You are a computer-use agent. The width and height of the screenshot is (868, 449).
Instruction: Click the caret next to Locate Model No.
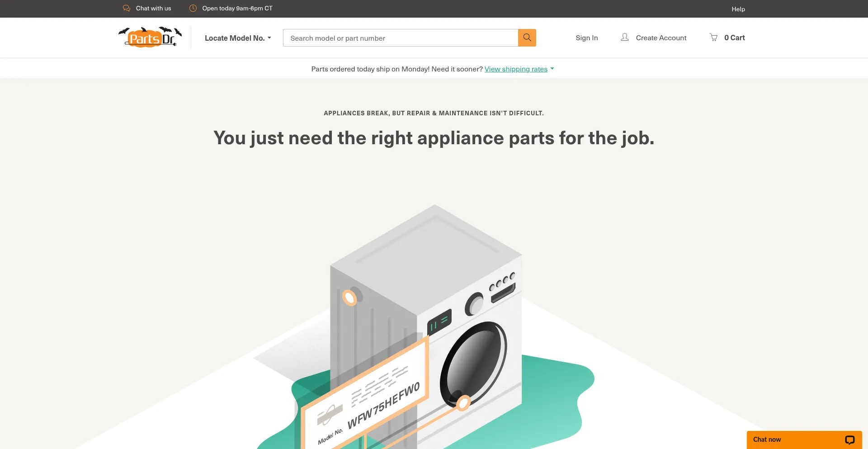point(269,38)
